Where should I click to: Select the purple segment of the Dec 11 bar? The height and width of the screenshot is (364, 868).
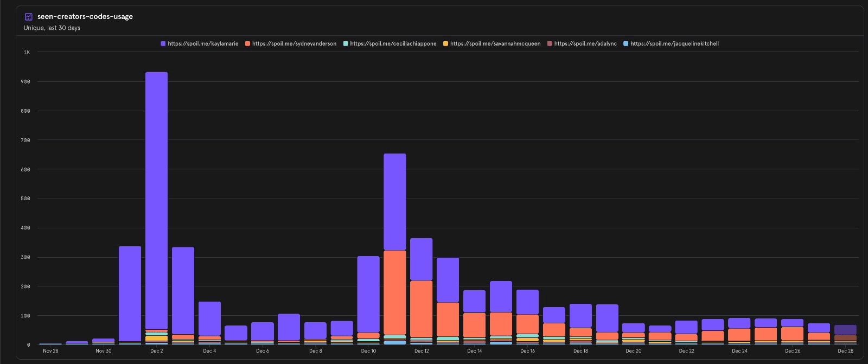pyautogui.click(x=395, y=202)
